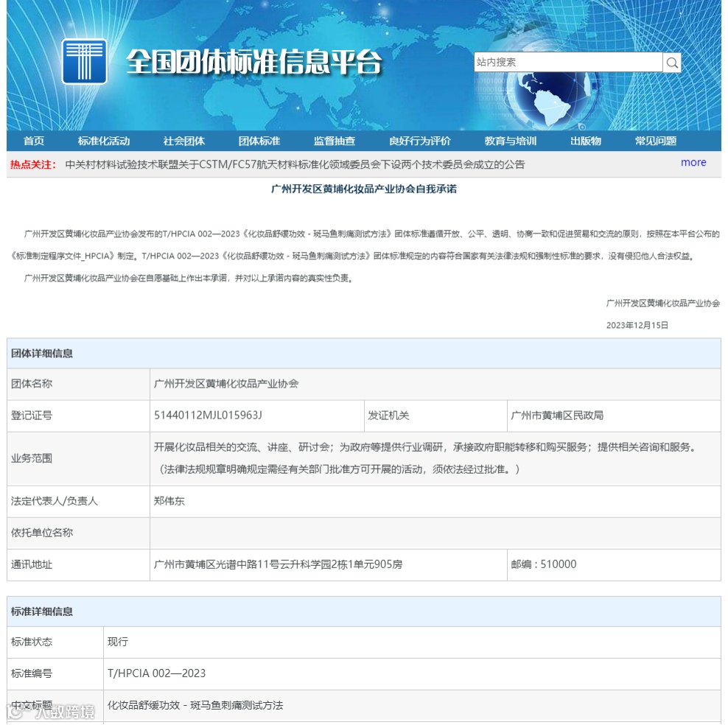Open the 监督抽查 menu item
The width and height of the screenshot is (728, 725).
point(335,141)
